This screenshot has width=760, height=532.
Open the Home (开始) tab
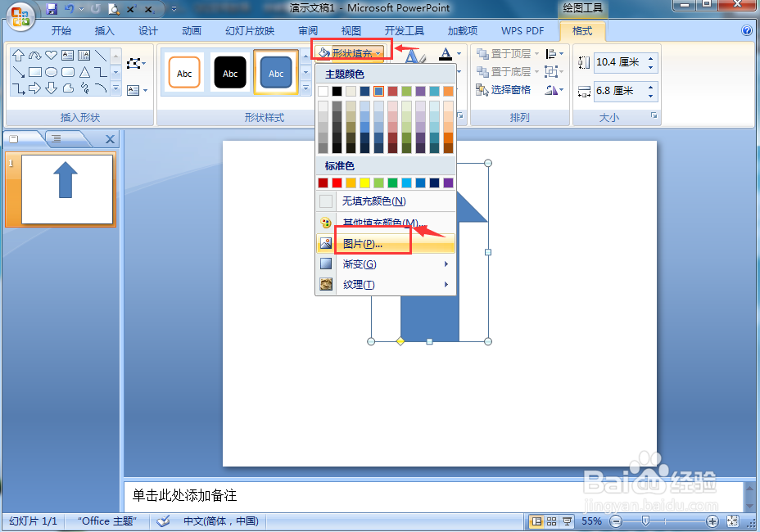[61, 31]
